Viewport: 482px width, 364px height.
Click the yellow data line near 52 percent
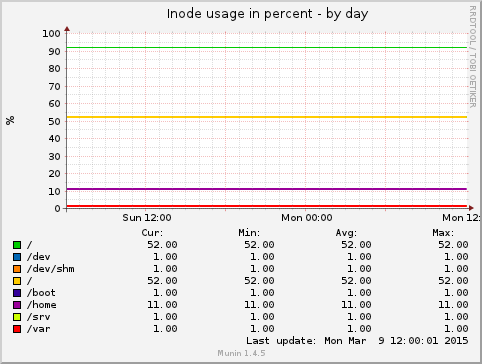pyautogui.click(x=267, y=117)
